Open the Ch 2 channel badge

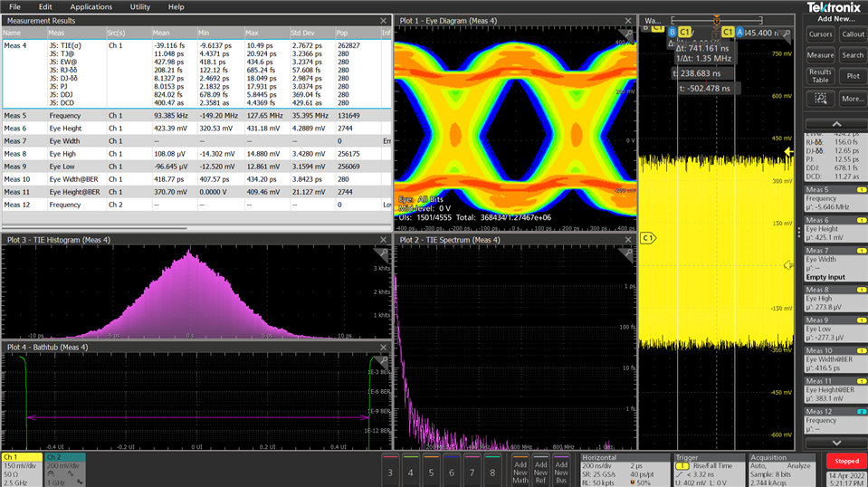pos(65,470)
